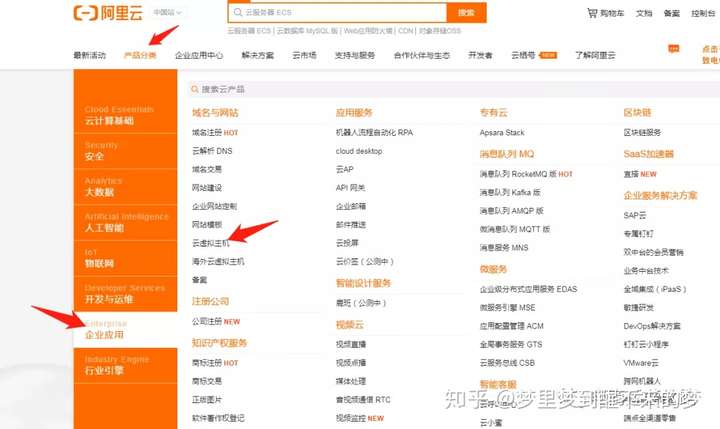Open 支持与服务 menu item
The width and height of the screenshot is (720, 429).
click(x=355, y=56)
